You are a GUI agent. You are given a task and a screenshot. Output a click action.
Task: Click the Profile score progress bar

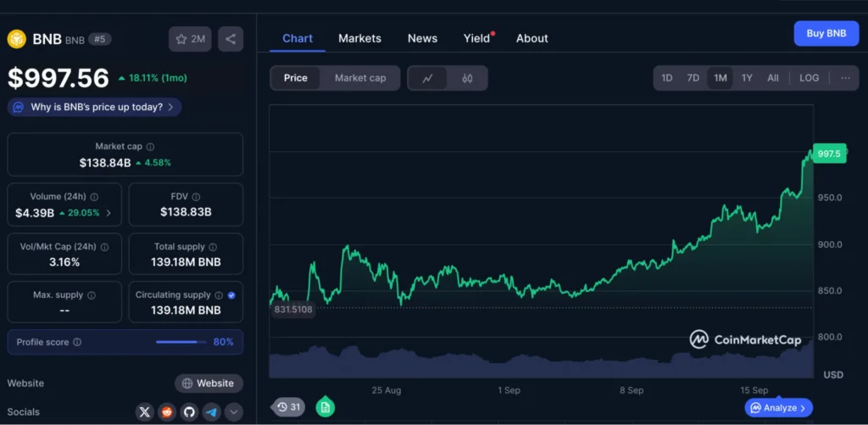(181, 343)
